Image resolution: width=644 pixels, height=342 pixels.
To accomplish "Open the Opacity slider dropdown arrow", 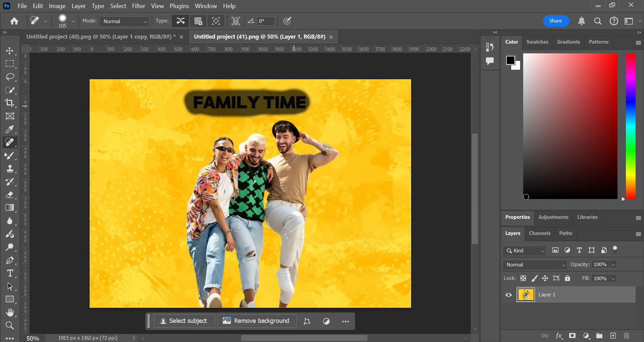I will [613, 264].
